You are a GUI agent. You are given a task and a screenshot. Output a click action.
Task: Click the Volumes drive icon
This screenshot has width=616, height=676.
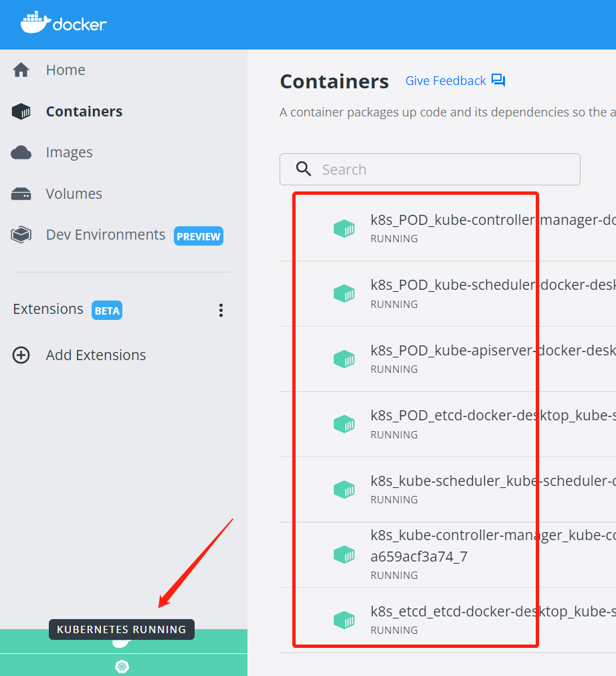[21, 194]
